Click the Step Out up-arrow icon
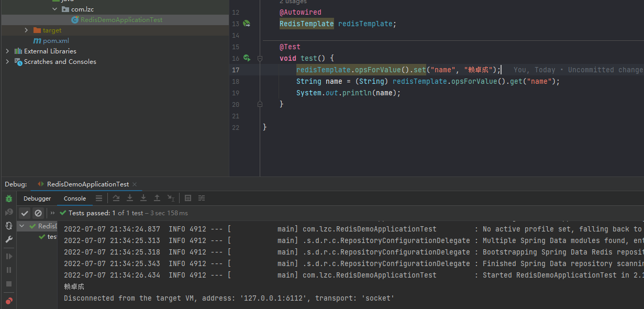The height and width of the screenshot is (309, 644). (157, 198)
